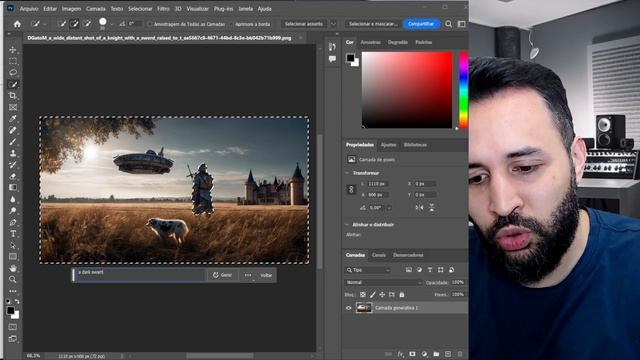Select the Frame tool

click(13, 107)
